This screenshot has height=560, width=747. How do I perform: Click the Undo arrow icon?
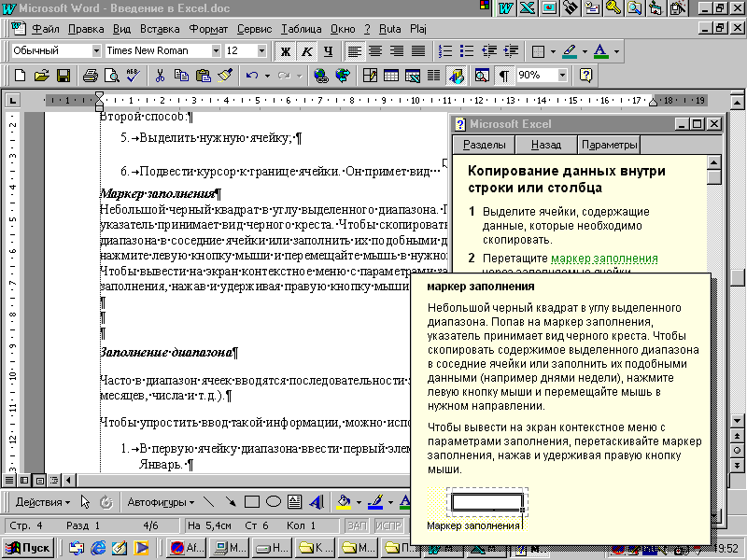click(252, 76)
